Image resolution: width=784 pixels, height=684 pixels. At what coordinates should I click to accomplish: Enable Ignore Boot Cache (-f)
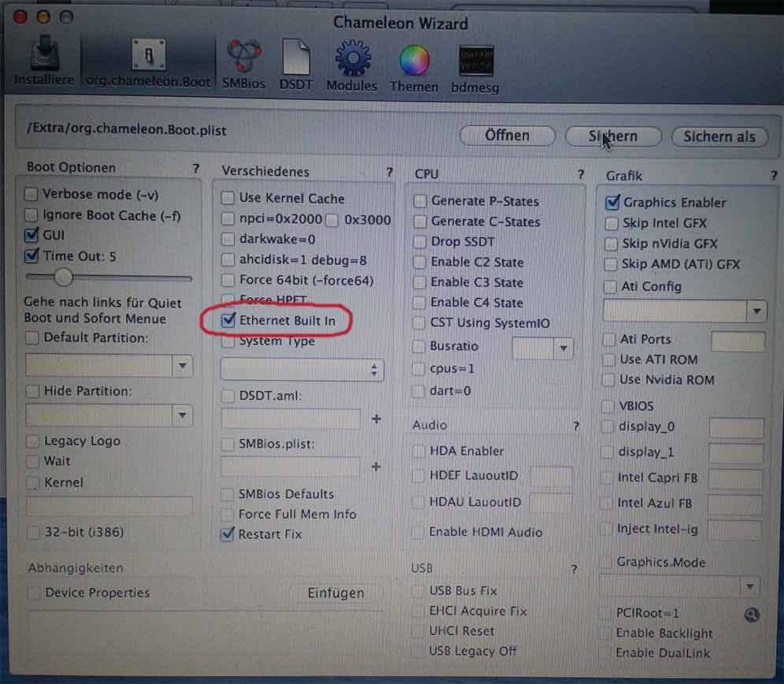pyautogui.click(x=31, y=215)
